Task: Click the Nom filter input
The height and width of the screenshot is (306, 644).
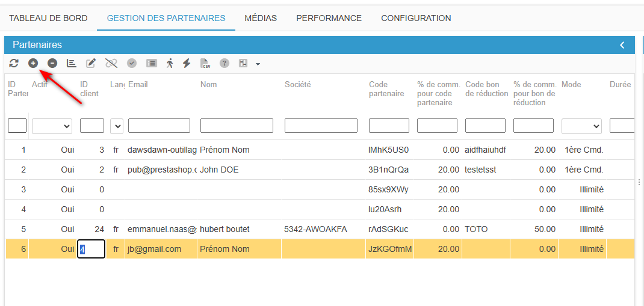Action: 237,126
